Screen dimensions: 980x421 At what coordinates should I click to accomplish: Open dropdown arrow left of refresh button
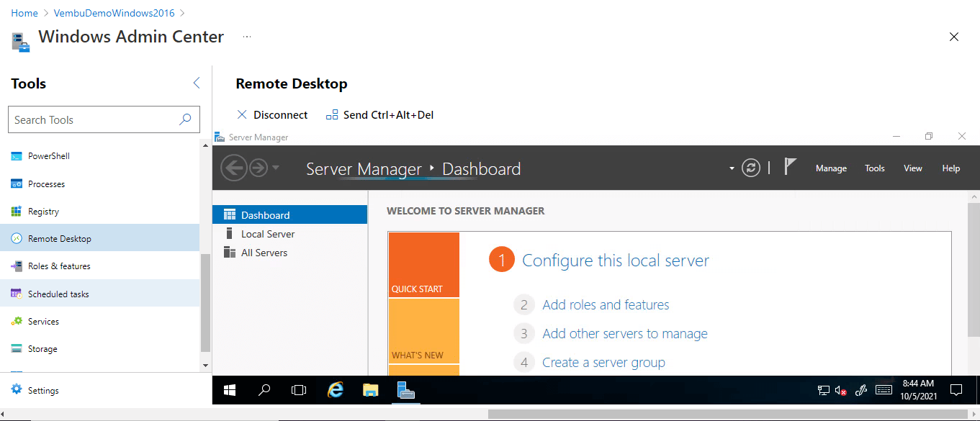pyautogui.click(x=732, y=168)
